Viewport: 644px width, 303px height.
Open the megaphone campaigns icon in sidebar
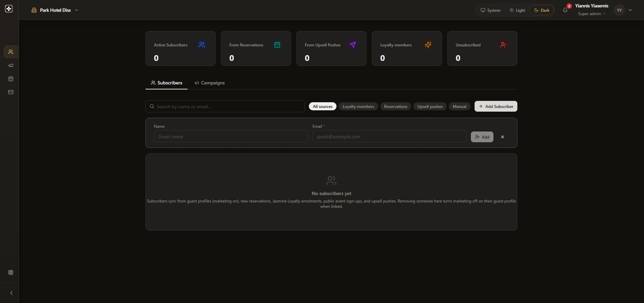pos(11,65)
